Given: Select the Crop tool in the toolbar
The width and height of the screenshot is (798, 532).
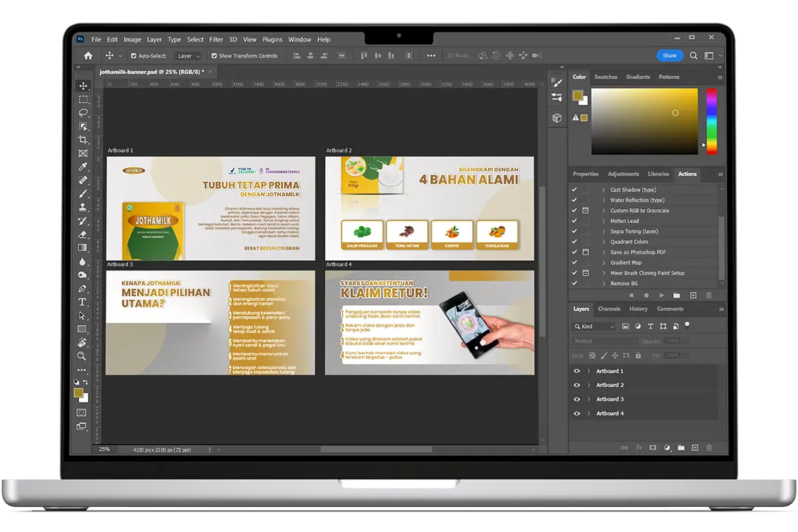Looking at the screenshot, I should tap(83, 140).
